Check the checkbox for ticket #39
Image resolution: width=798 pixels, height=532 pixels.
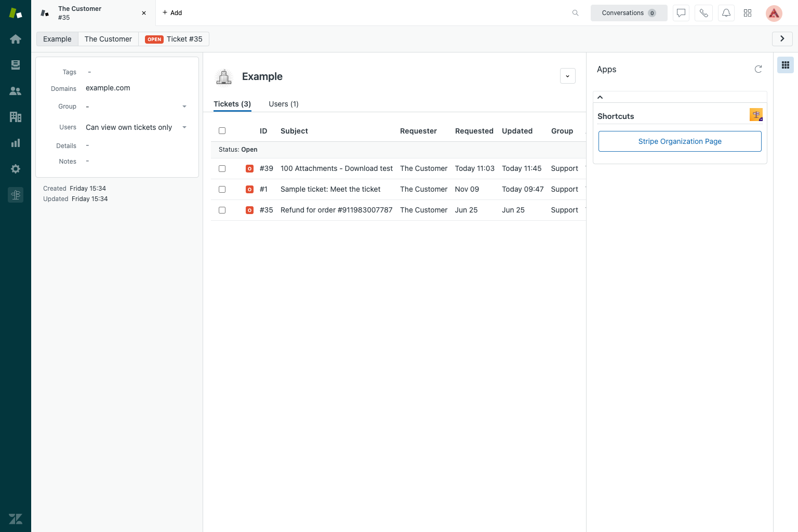(x=222, y=168)
